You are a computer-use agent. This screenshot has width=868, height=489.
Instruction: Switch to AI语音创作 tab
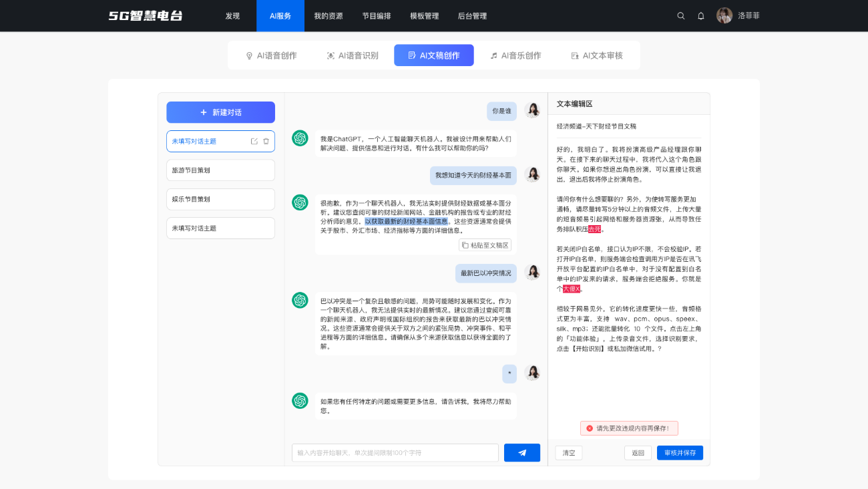click(271, 55)
